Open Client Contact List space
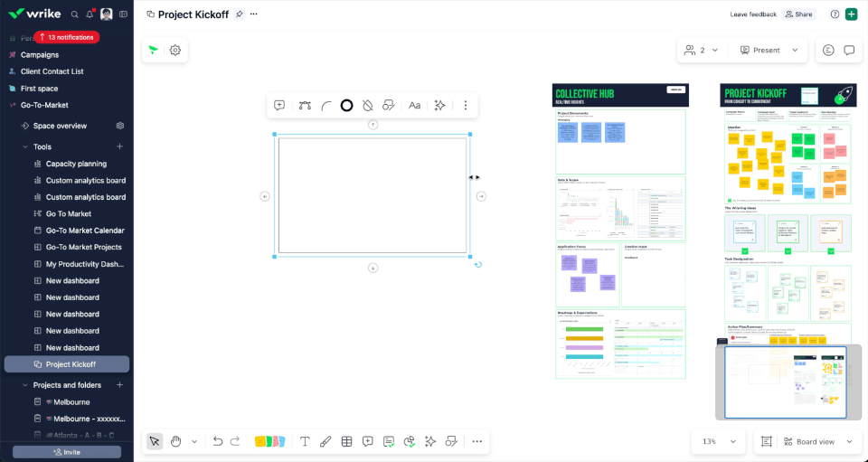868x462 pixels. coord(52,71)
